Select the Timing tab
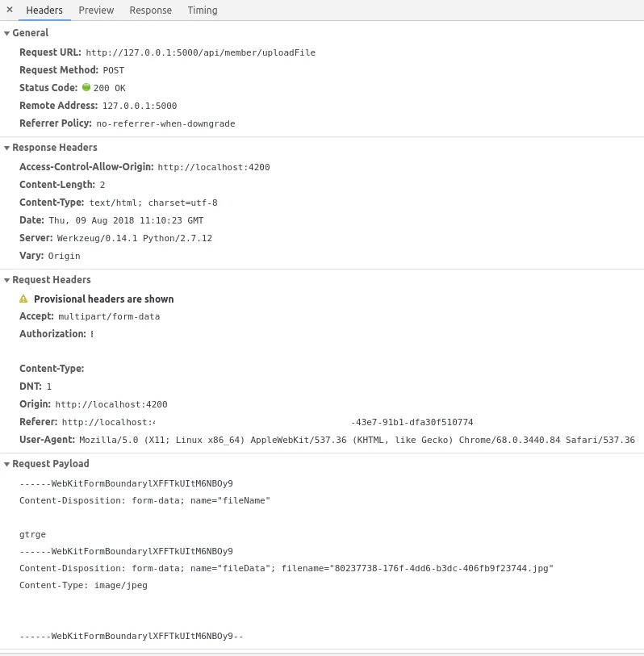 [202, 10]
